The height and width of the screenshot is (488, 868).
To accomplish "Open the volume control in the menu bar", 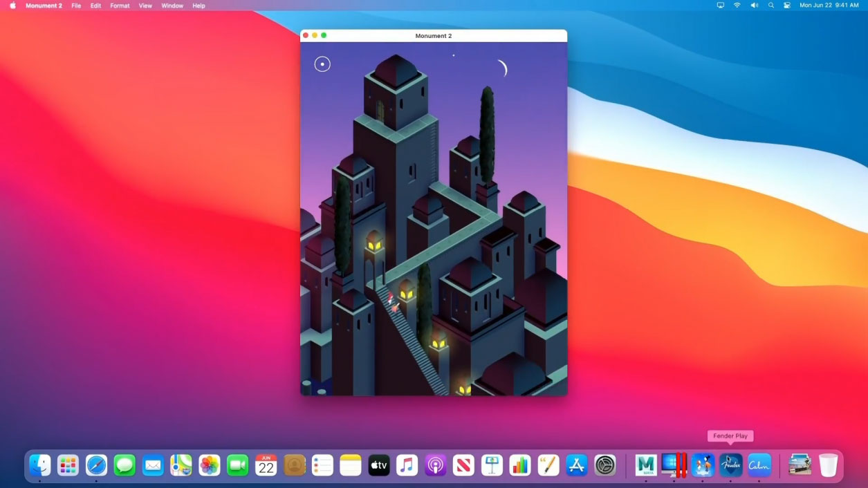I will coord(754,6).
